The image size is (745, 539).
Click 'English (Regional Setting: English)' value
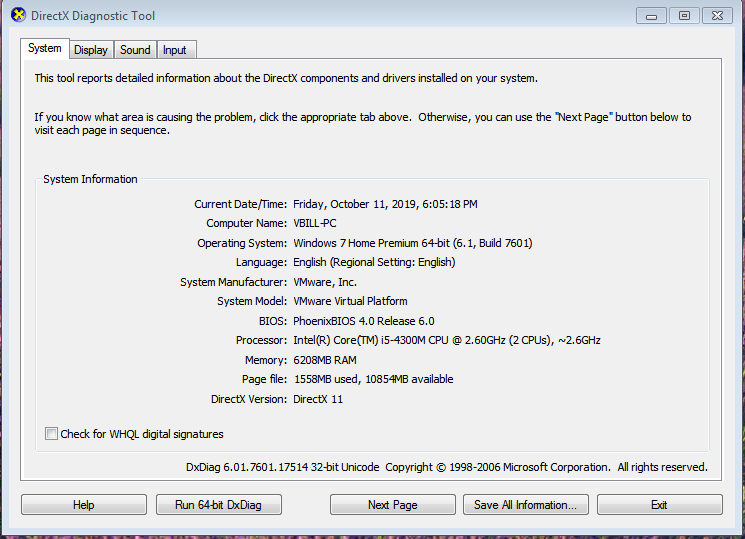pos(374,262)
